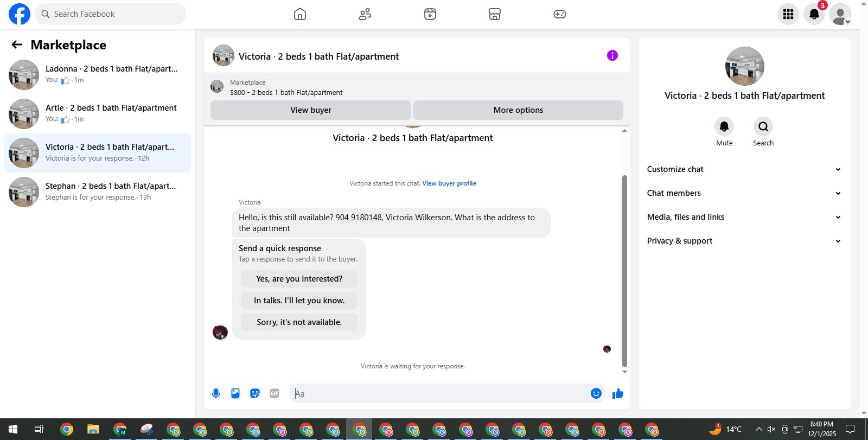Expand the Privacy & support section
Screen dimensions: 868x440
point(744,241)
